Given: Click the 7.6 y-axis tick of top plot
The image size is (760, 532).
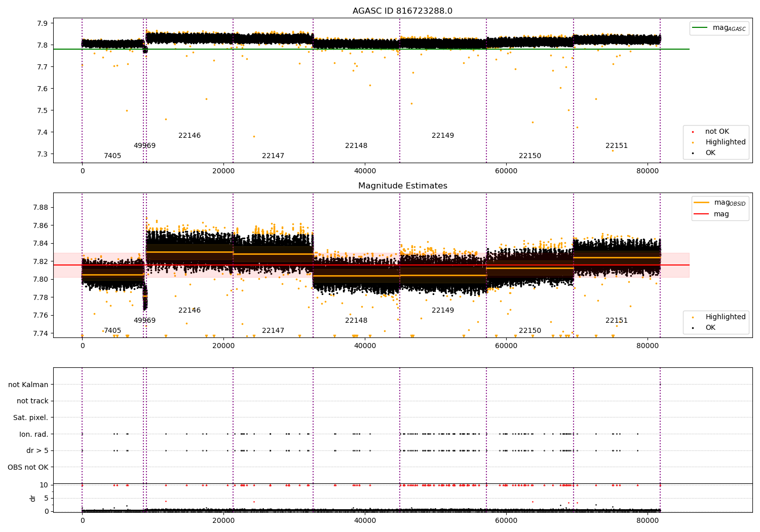Looking at the screenshot, I should [x=43, y=89].
